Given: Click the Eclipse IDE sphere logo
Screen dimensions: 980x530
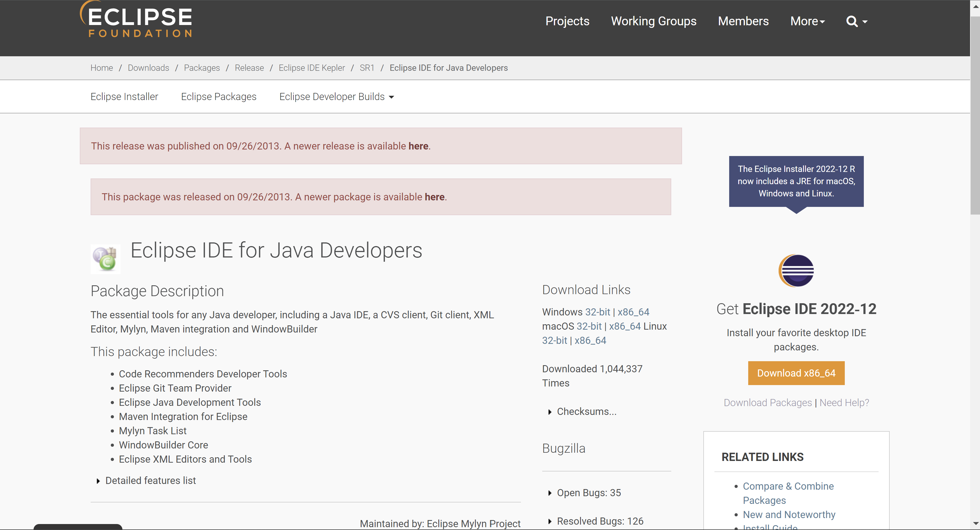Looking at the screenshot, I should (x=796, y=271).
